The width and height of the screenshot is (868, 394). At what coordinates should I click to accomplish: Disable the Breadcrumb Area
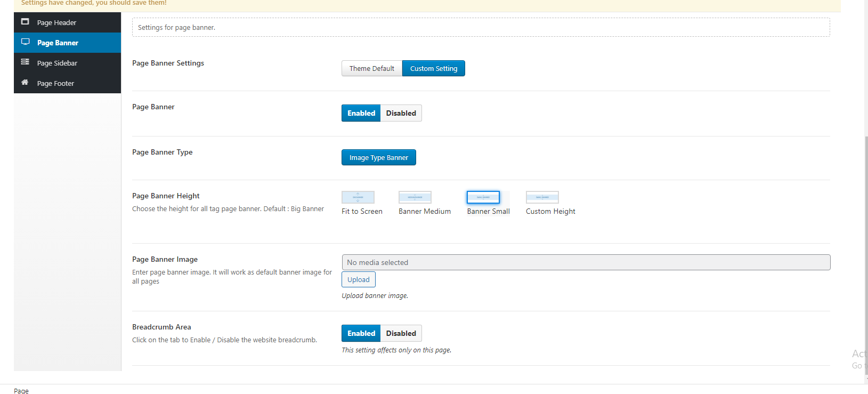(x=401, y=333)
